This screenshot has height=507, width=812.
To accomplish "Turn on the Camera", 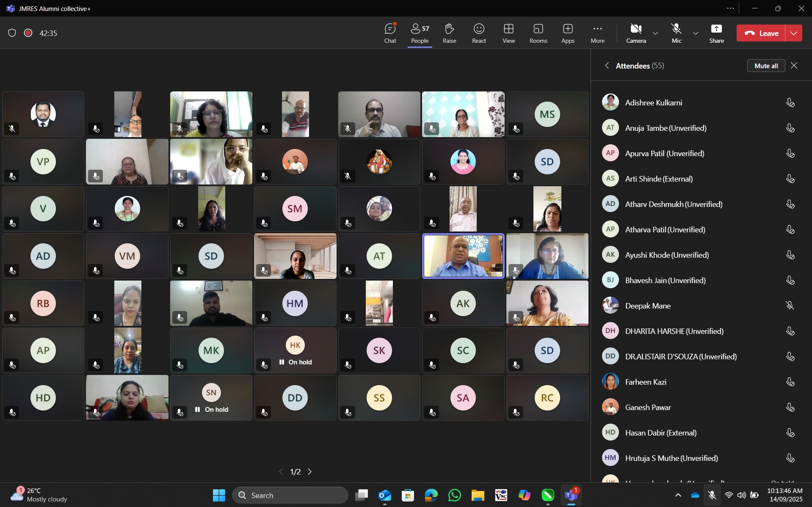I will tap(636, 33).
